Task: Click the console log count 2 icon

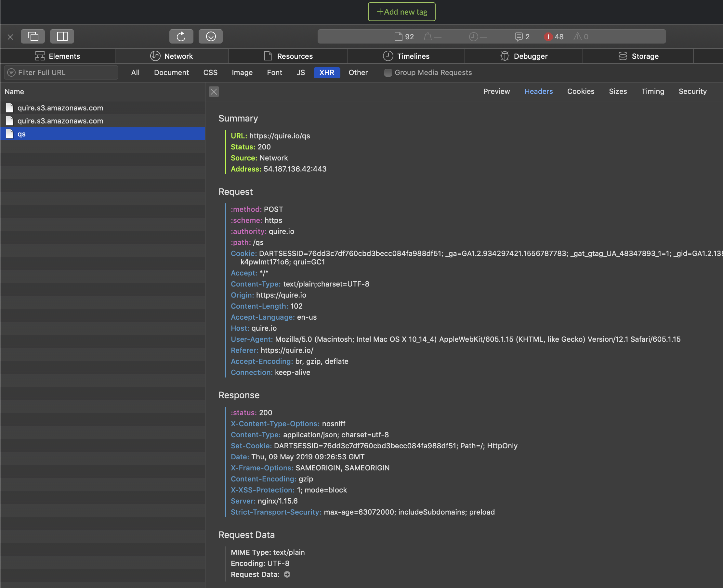Action: (522, 37)
